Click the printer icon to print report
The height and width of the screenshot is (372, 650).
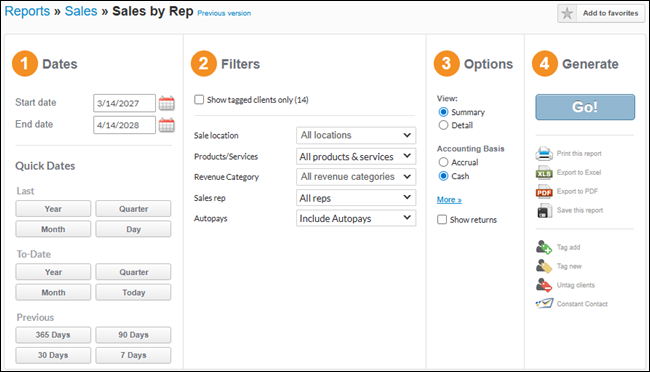tap(544, 153)
